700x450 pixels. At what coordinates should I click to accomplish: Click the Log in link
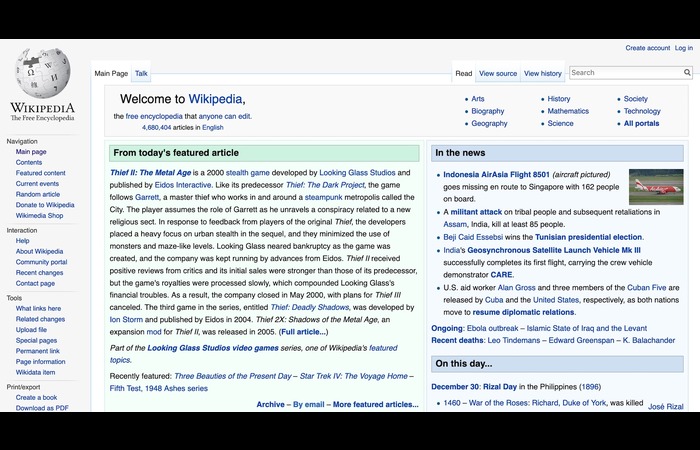tap(683, 48)
